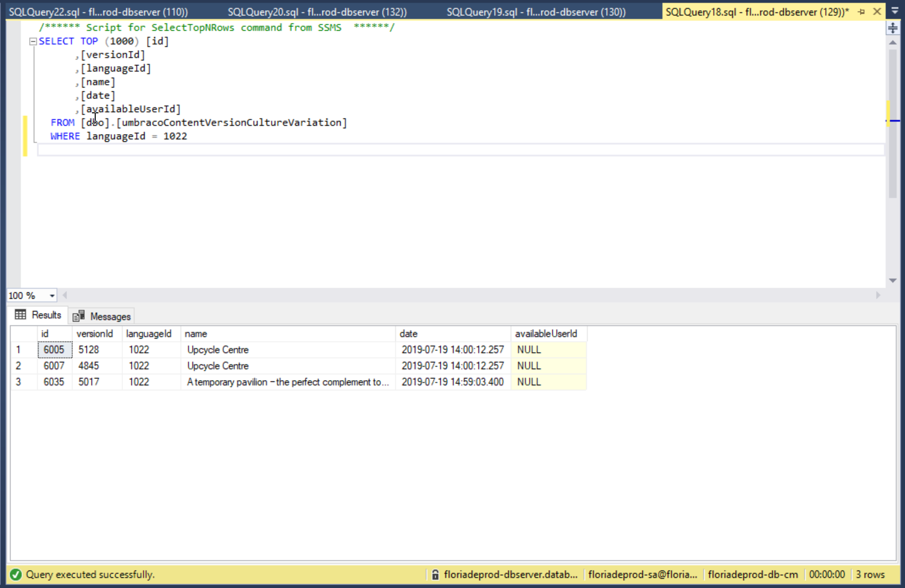Click the green success check icon
This screenshot has width=905, height=588.
click(x=16, y=575)
